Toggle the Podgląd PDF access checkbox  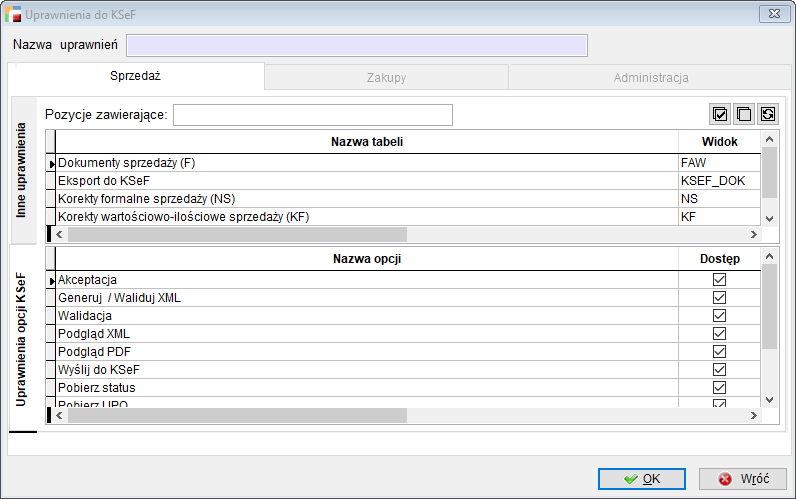click(x=719, y=352)
